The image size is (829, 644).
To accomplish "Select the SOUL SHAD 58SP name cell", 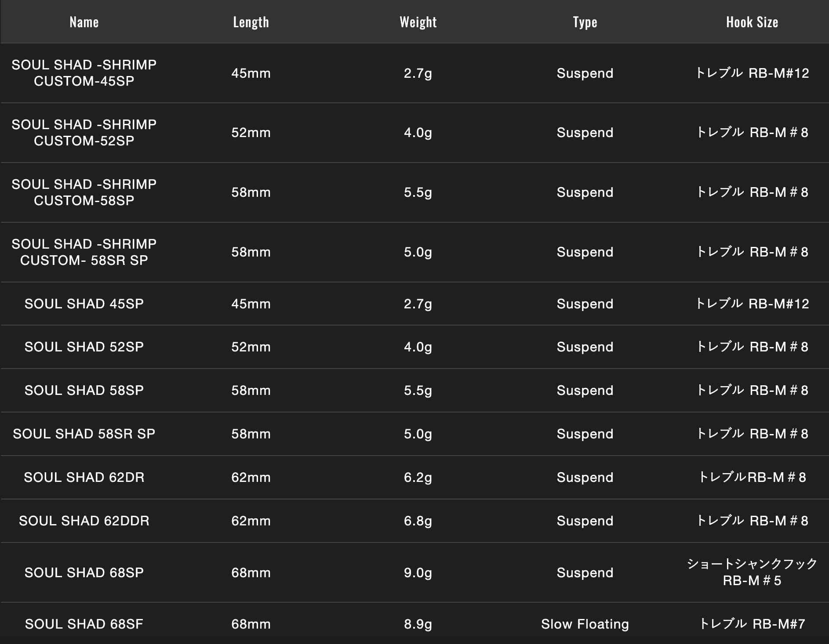I will [x=84, y=390].
